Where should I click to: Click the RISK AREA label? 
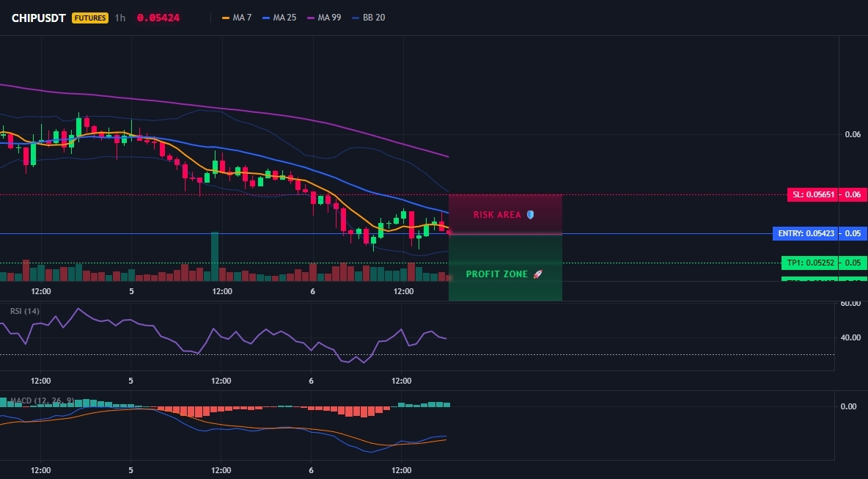tap(497, 215)
